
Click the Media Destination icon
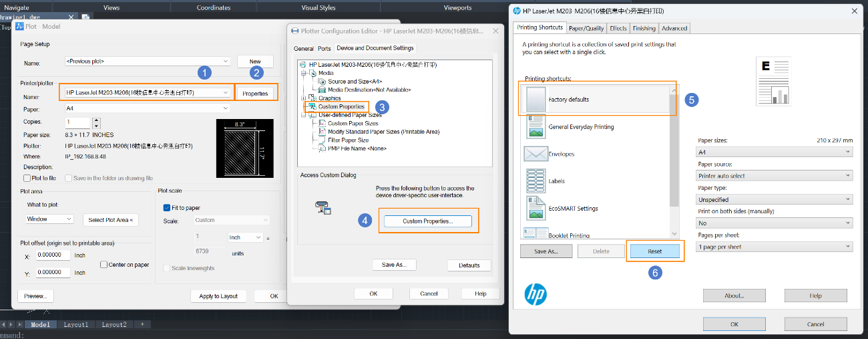[x=322, y=90]
